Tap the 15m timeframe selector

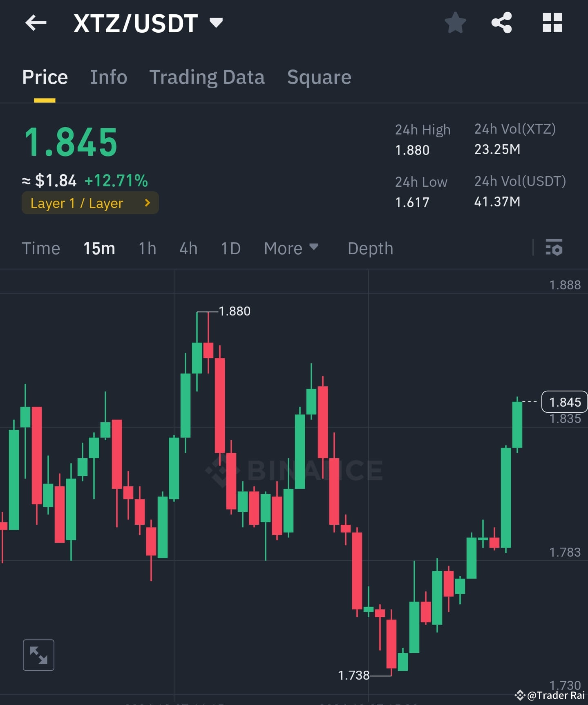(x=99, y=248)
